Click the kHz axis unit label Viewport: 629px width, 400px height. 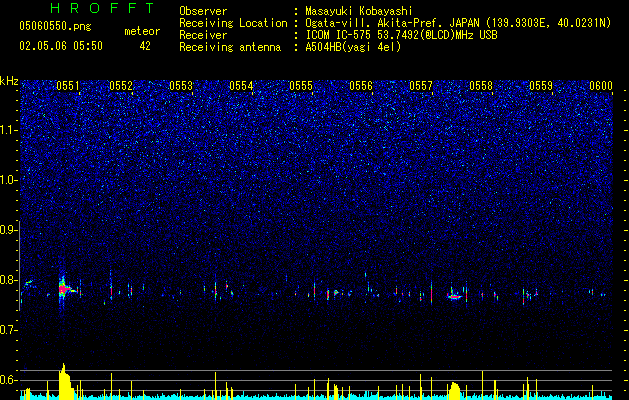(x=9, y=81)
